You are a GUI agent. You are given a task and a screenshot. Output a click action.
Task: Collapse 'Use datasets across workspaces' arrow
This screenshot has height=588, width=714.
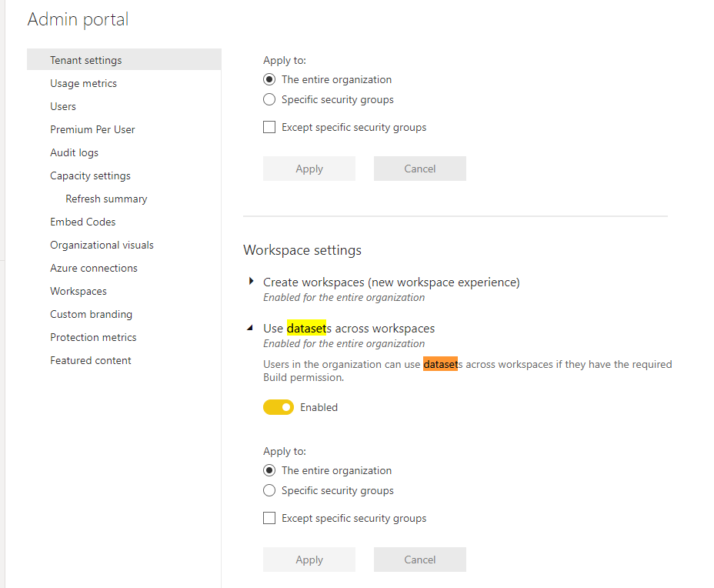click(x=250, y=328)
